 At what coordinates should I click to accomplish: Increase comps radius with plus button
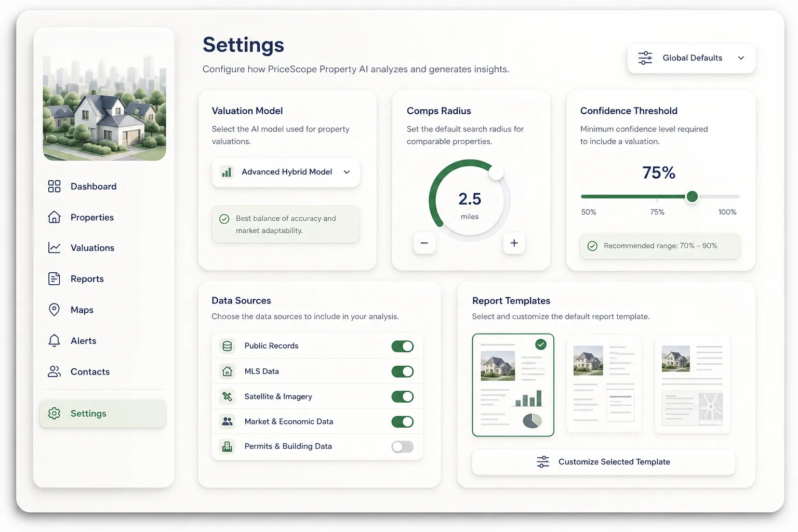[x=514, y=243]
